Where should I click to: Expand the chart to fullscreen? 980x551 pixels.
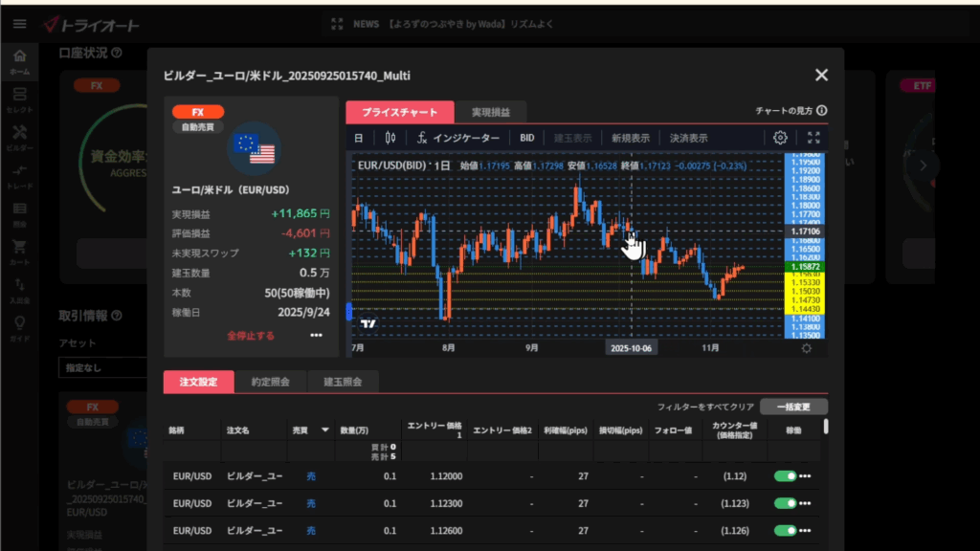point(813,138)
